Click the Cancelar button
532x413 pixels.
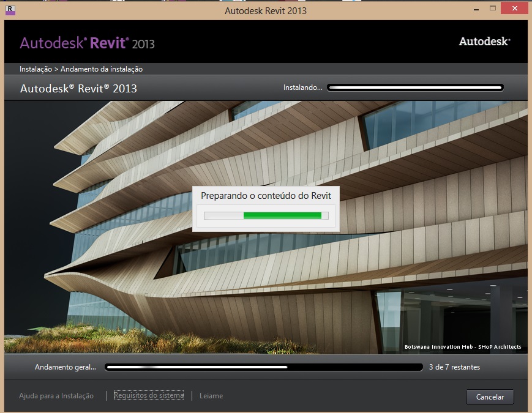click(x=490, y=396)
